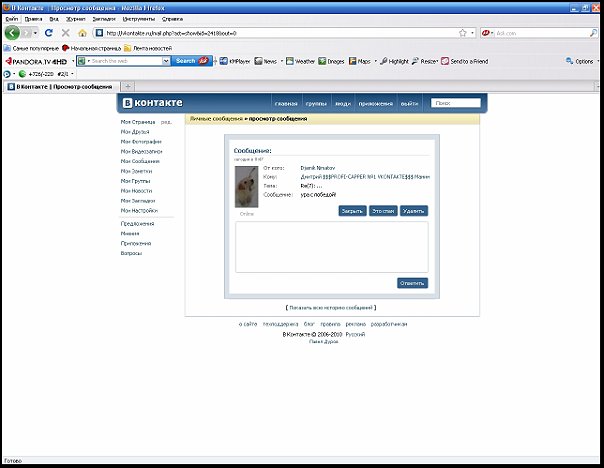Expand the Maps dropdown in toolbar
This screenshot has width=604, height=468.
(x=375, y=61)
